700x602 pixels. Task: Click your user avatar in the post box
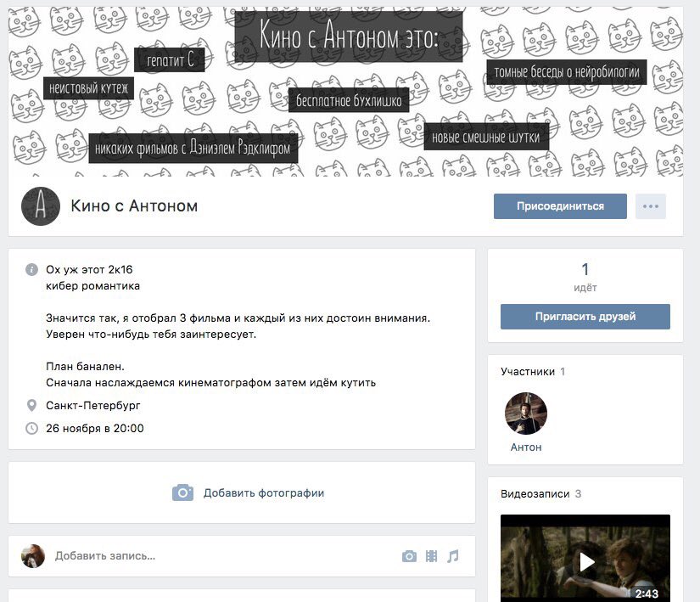[x=33, y=556]
